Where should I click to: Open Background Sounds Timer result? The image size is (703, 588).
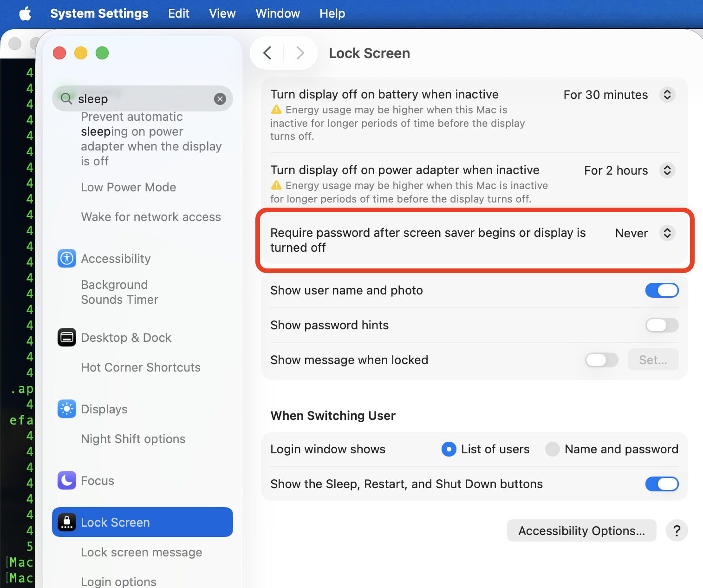coord(120,292)
